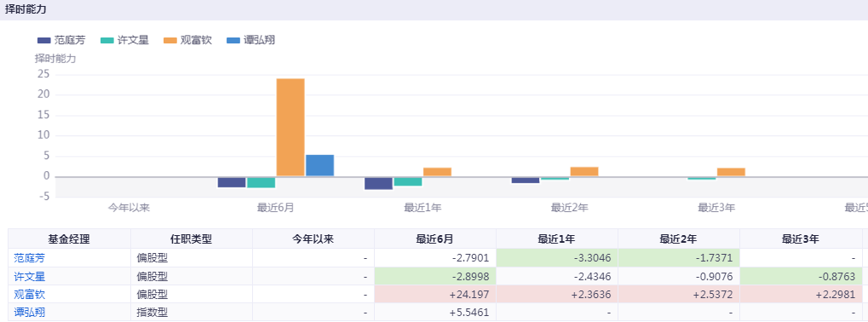The height and width of the screenshot is (322, 868).
Task: Click the 择时能力 section title
Action: coord(26,9)
